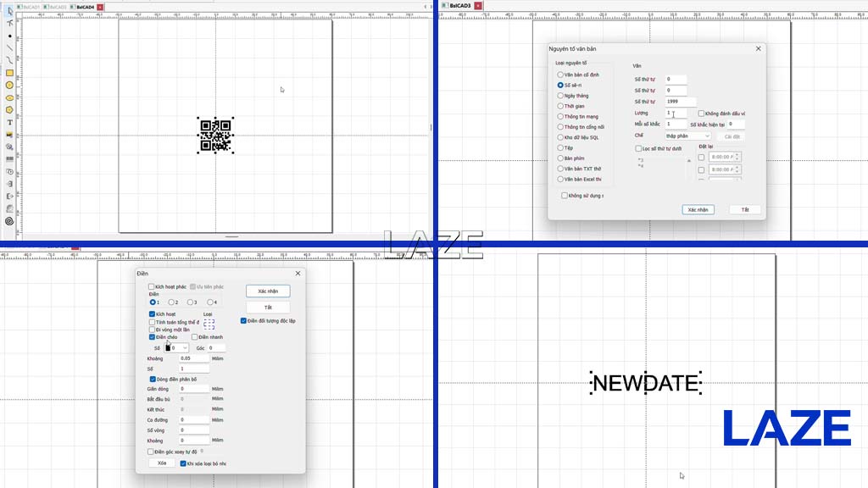868x488 pixels.
Task: Select fill radio option 2
Action: click(171, 302)
